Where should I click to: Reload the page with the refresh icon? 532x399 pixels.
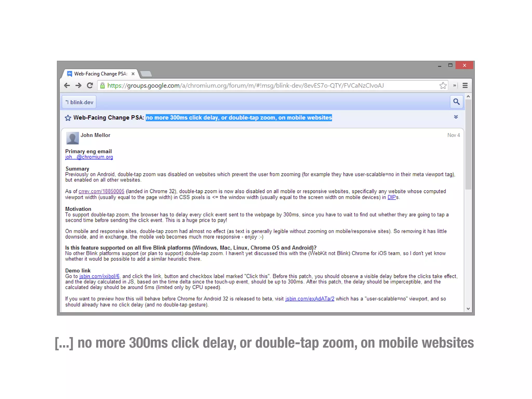[90, 86]
